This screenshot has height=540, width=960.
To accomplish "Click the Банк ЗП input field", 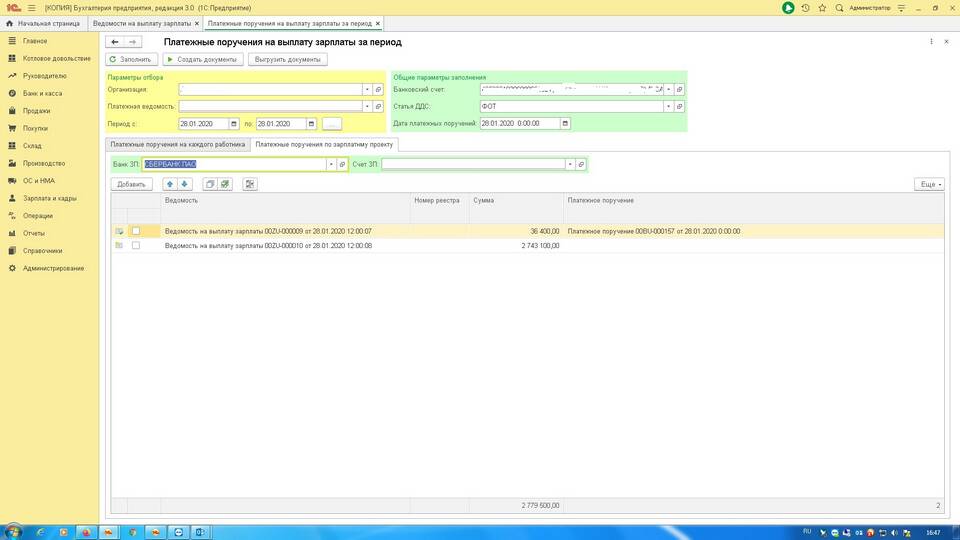I will pyautogui.click(x=234, y=164).
